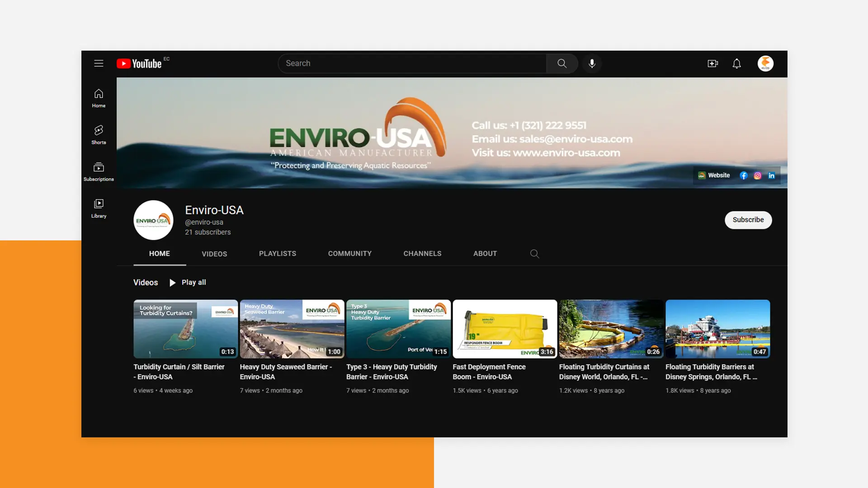The width and height of the screenshot is (868, 488).
Task: Open the Website banner link
Action: pos(714,175)
